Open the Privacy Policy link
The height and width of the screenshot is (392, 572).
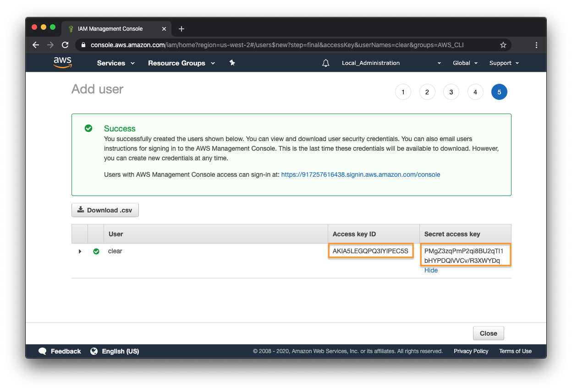(x=471, y=351)
